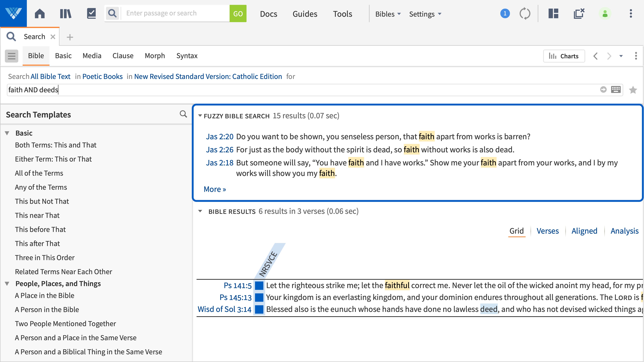Close the Search tab
The image size is (644, 362).
pyautogui.click(x=53, y=37)
